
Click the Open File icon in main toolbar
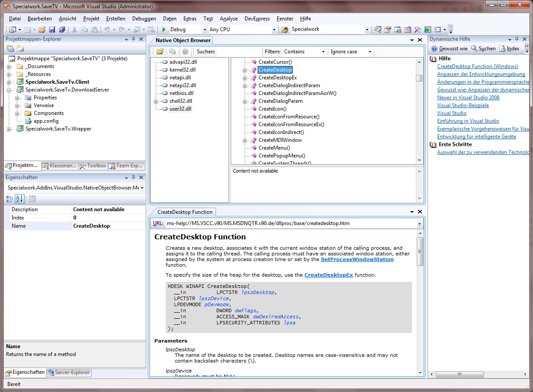tap(42, 29)
